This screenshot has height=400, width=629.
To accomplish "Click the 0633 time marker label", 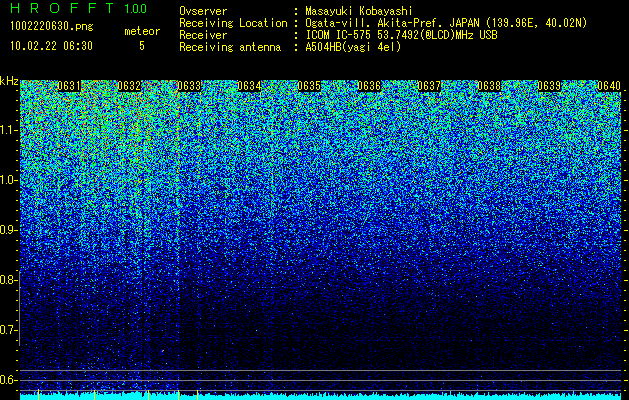I will tap(189, 86).
